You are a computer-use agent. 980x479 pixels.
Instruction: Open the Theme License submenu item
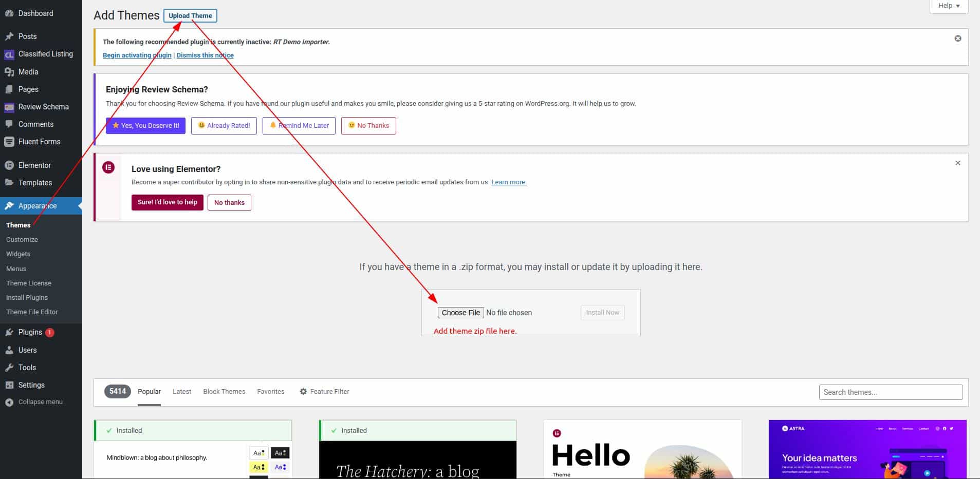pyautogui.click(x=29, y=283)
